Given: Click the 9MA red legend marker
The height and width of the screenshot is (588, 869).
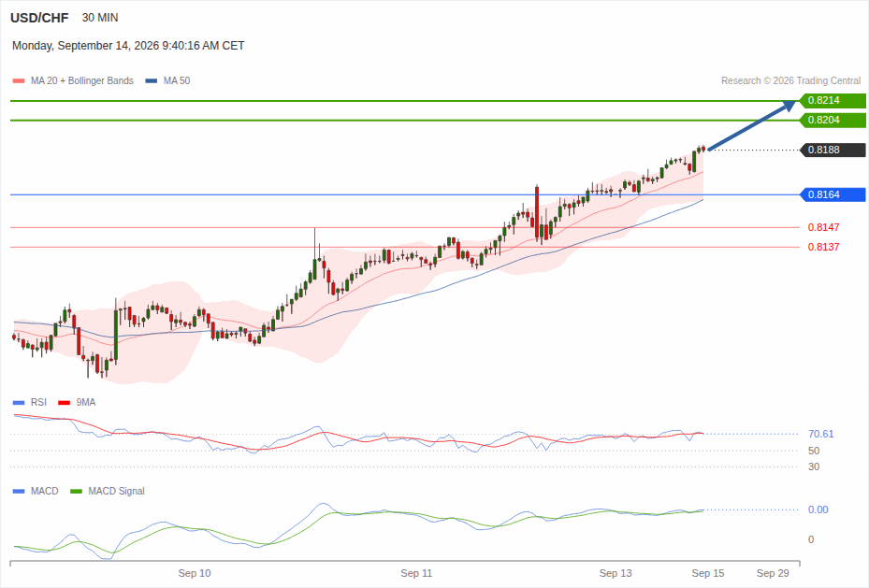Looking at the screenshot, I should [65, 403].
